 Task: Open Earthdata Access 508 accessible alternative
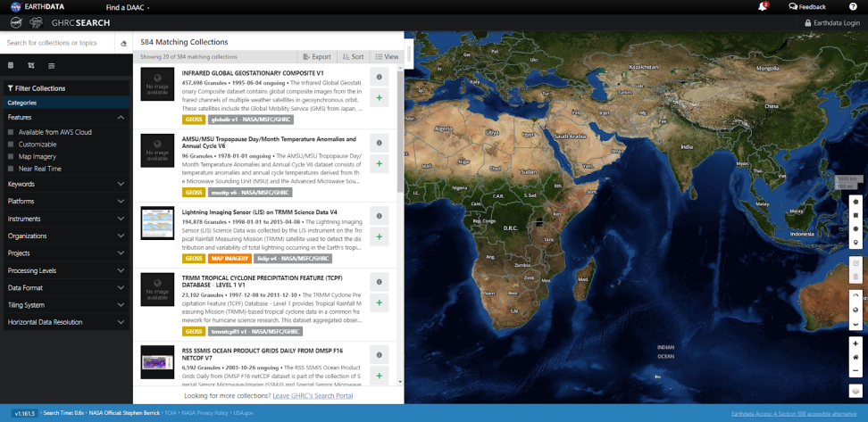(x=794, y=413)
